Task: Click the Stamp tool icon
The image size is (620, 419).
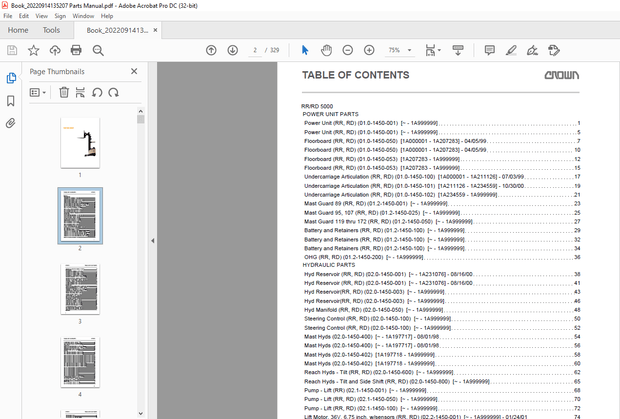Action: click(x=554, y=50)
